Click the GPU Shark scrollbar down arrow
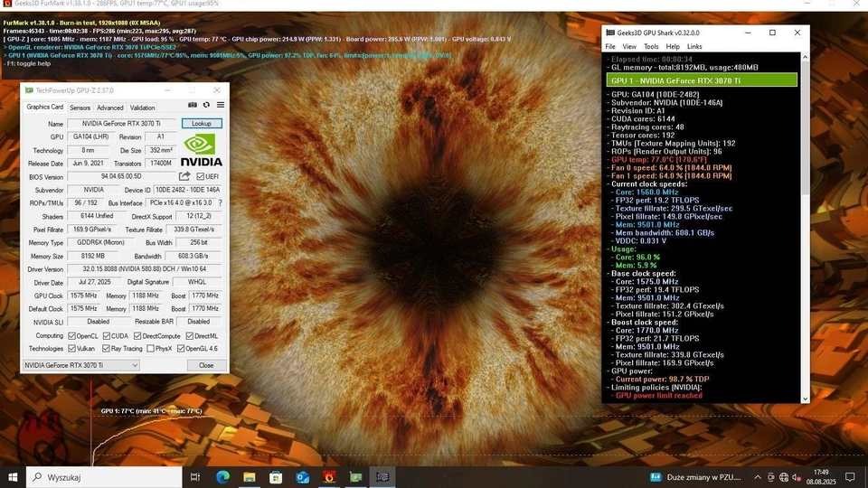The height and width of the screenshot is (488, 868). pos(805,399)
